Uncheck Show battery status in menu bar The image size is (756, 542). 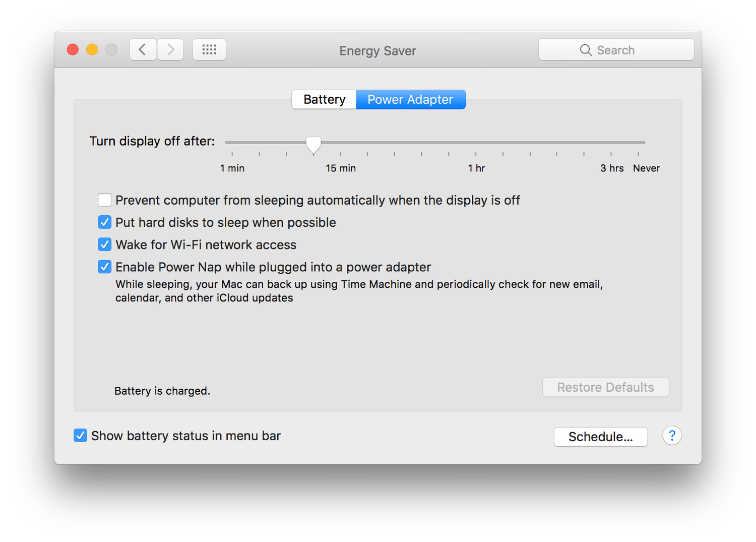pos(81,436)
